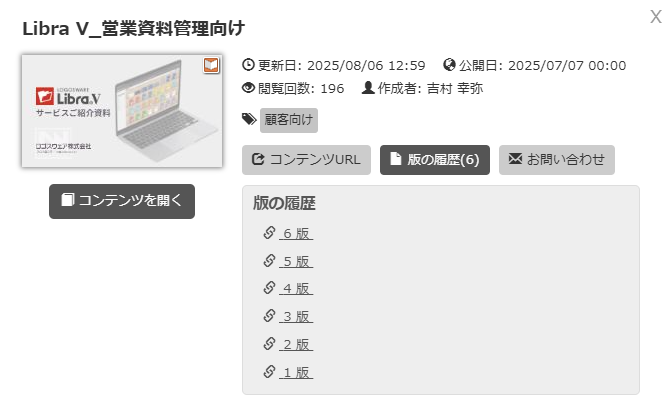
Task: Click the 顧客向け tag
Action: click(289, 120)
